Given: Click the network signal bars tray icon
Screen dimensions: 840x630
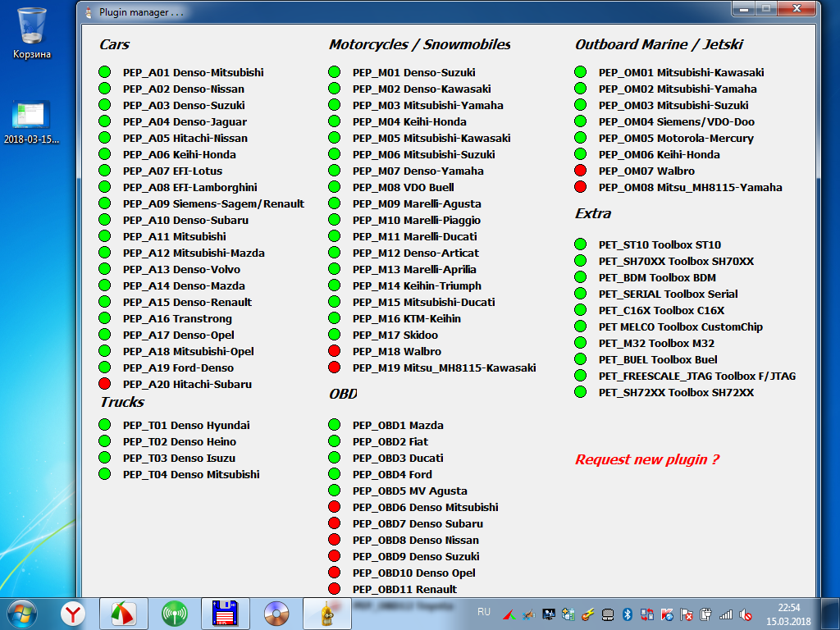Looking at the screenshot, I should (726, 614).
